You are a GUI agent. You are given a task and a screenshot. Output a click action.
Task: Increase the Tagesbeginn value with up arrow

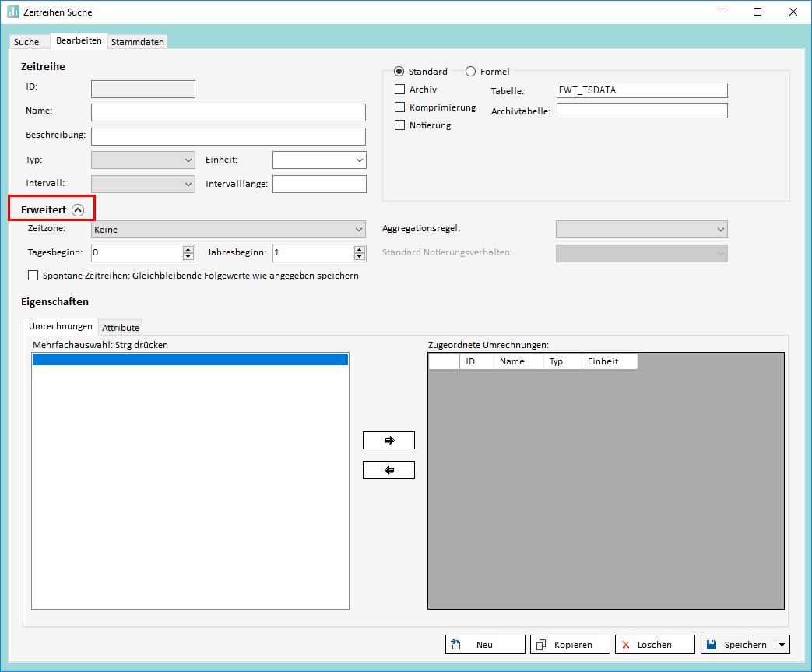pyautogui.click(x=188, y=249)
